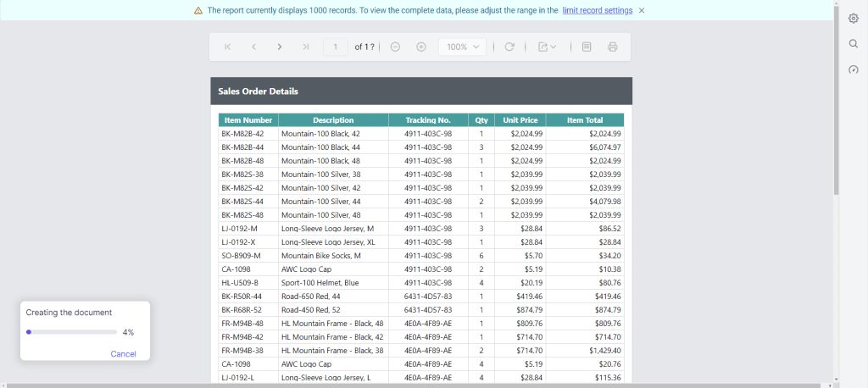
Task: Open performance gauge icon in sidebar
Action: [853, 69]
